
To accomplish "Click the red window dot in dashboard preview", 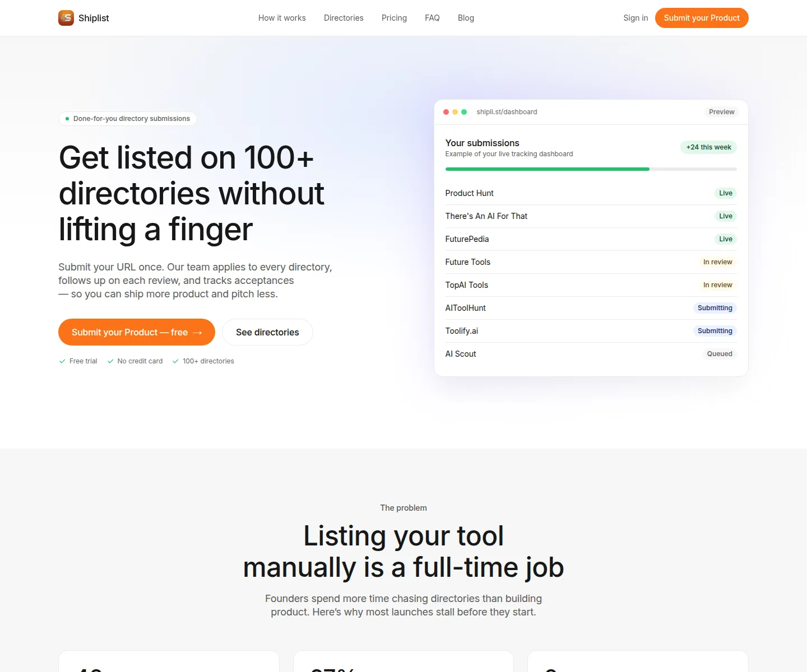I will [446, 112].
